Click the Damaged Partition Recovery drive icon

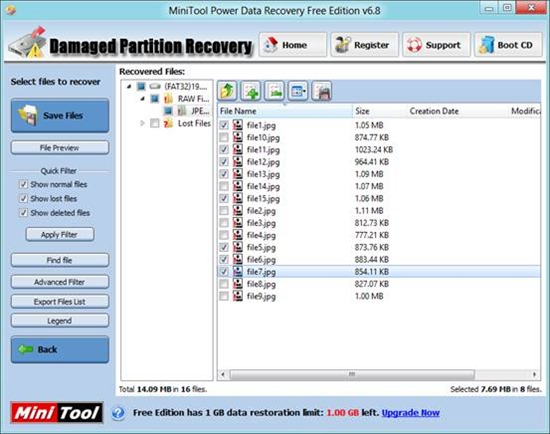point(28,44)
